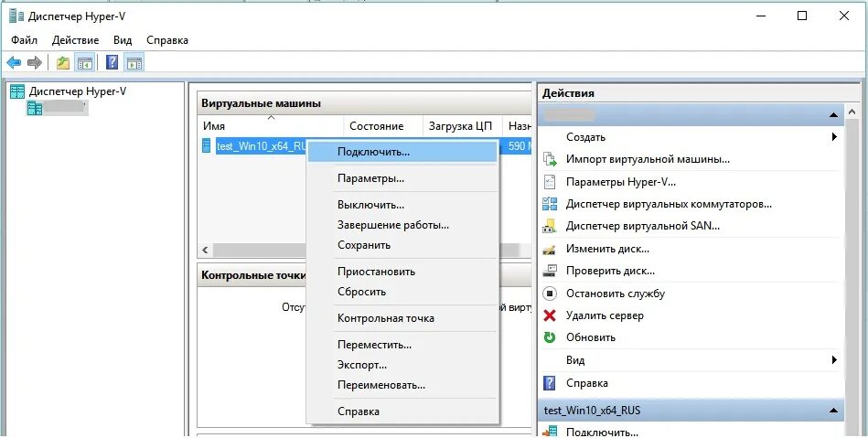Click the left arrow of the horizontal scrollbar
868x438 pixels.
click(205, 251)
